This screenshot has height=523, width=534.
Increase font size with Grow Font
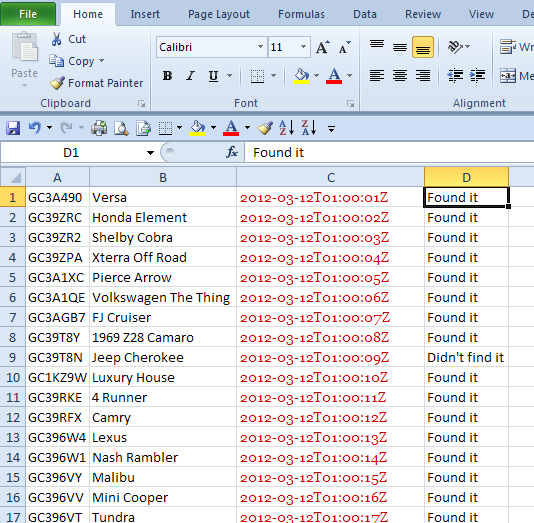click(x=322, y=47)
